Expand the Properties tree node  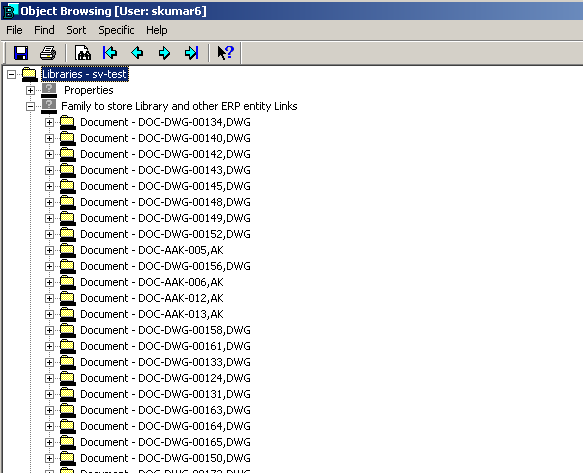click(x=30, y=90)
